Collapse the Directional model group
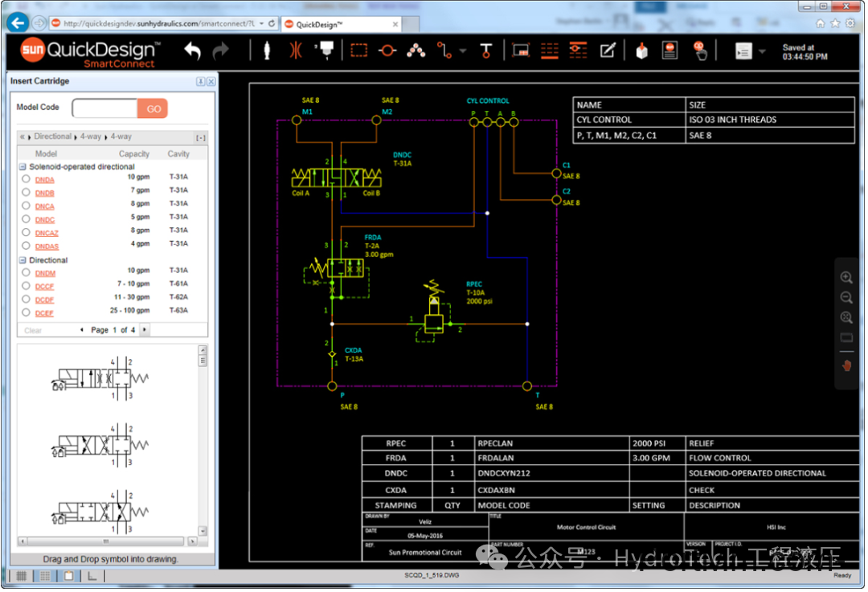Screen dimensions: 868x592 [23, 260]
